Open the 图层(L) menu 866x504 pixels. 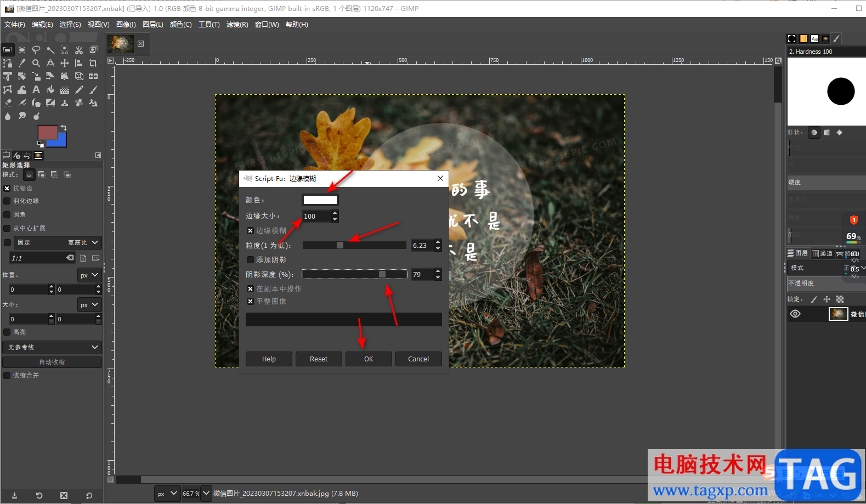coord(153,25)
